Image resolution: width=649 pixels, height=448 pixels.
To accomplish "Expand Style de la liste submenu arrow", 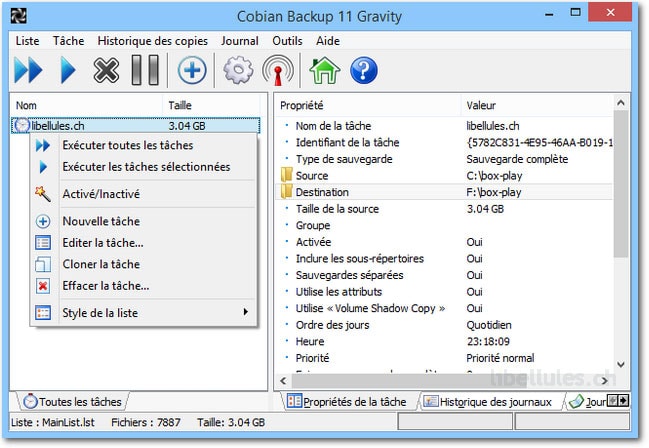I will point(245,312).
